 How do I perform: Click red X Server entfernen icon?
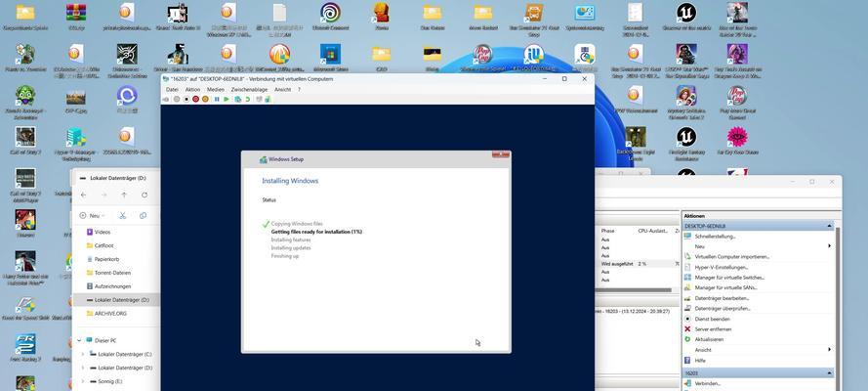pyautogui.click(x=687, y=329)
